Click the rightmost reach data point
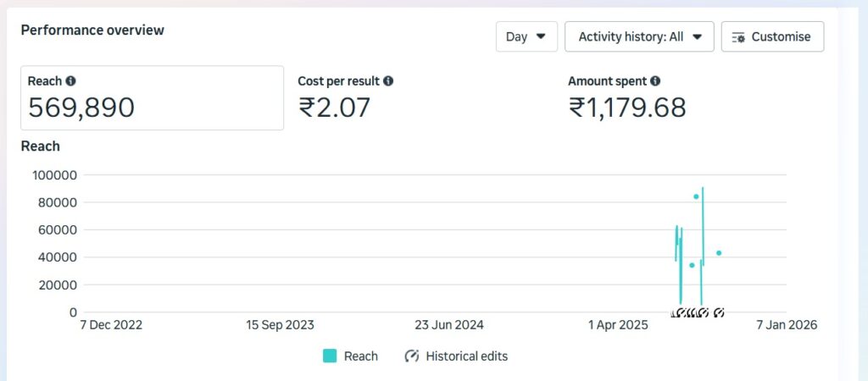868x381 pixels. coord(719,253)
